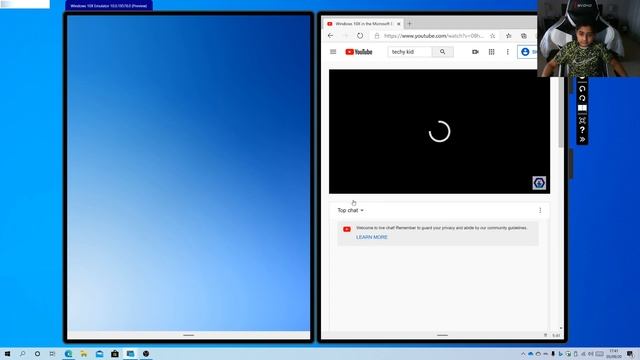
Task: Expand the Top chat dropdown
Action: click(350, 210)
